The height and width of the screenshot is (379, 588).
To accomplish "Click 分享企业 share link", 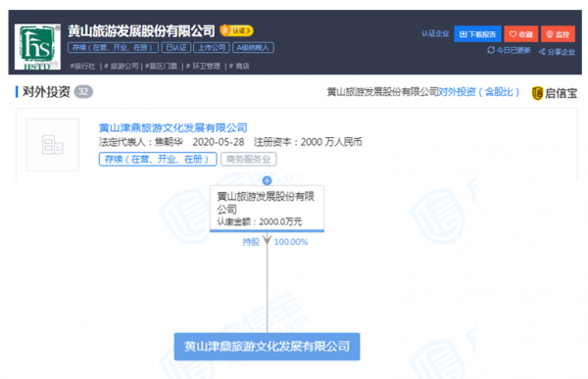I will click(x=557, y=52).
